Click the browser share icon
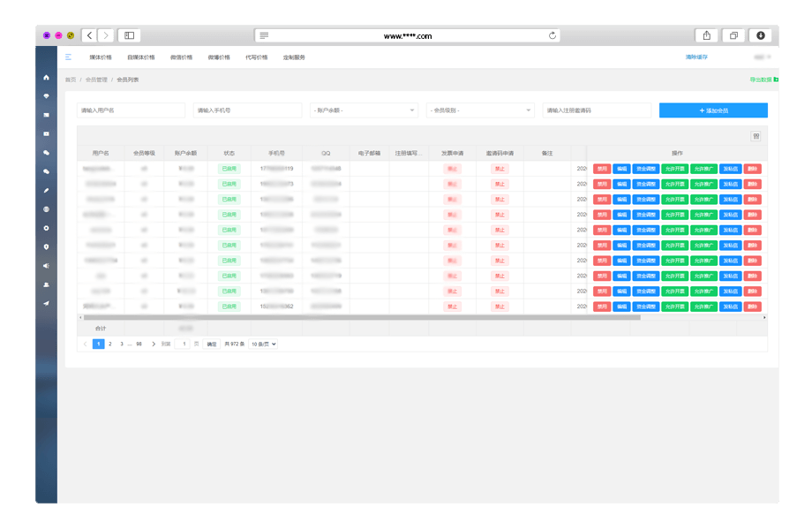The height and width of the screenshot is (530, 812). click(x=706, y=35)
